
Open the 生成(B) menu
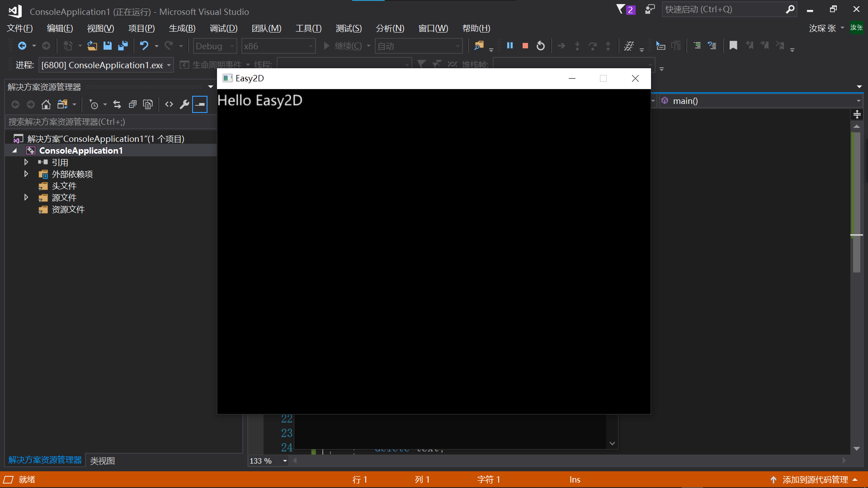click(181, 28)
